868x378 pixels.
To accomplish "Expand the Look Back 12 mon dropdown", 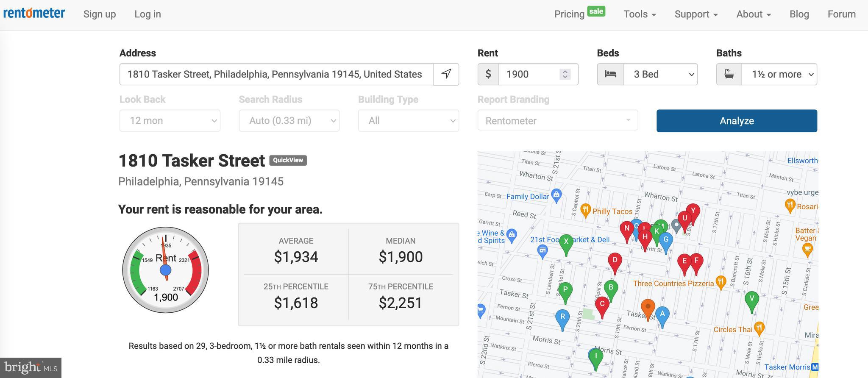I will (170, 121).
